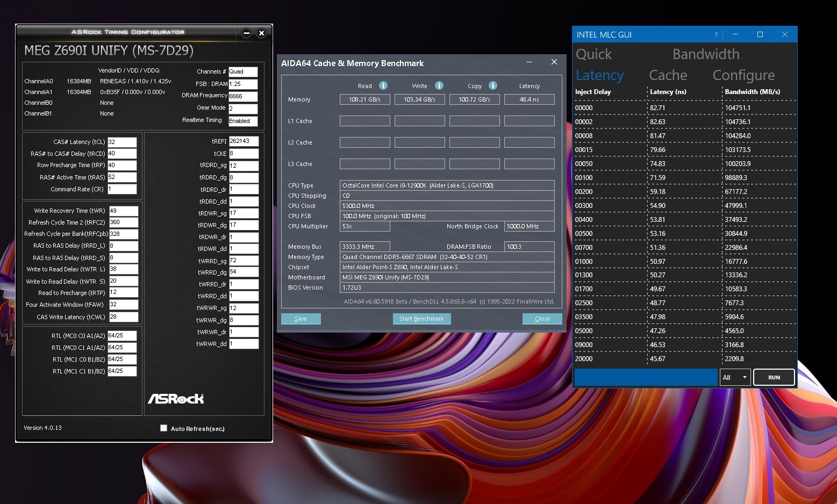Click the Gear Mode value field

click(x=243, y=109)
